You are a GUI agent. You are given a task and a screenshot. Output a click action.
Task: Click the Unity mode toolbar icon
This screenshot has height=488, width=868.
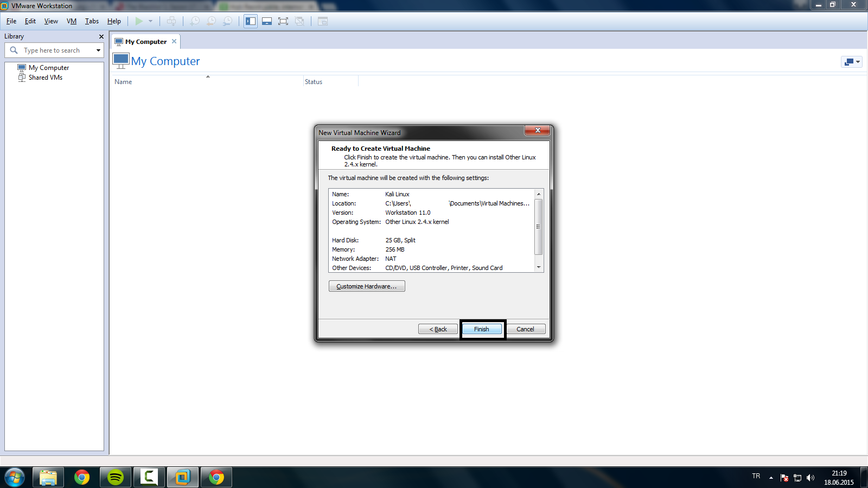coord(299,21)
